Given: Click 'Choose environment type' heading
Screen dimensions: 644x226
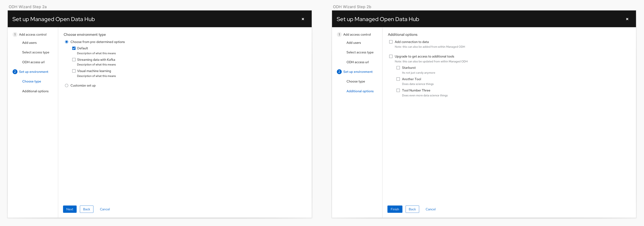Looking at the screenshot, I should [x=85, y=35].
